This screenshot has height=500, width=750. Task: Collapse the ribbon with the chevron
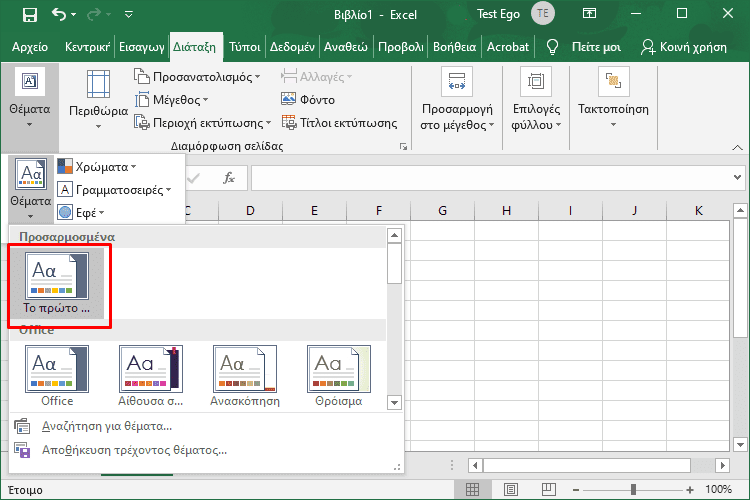point(737,147)
